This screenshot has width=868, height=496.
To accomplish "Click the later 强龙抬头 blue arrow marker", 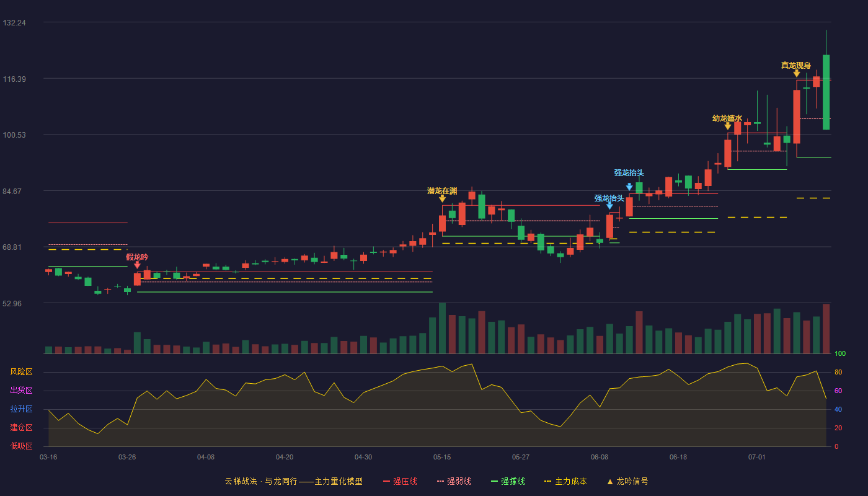I will (x=629, y=187).
